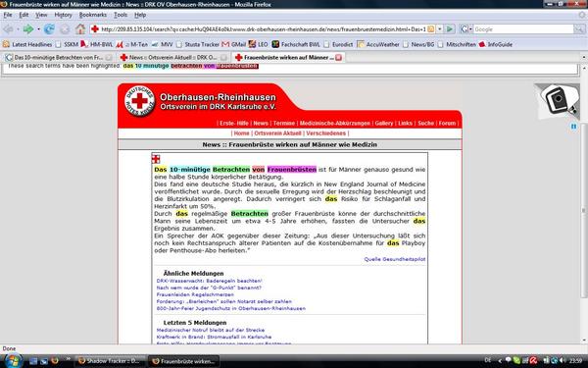The height and width of the screenshot is (368, 588).
Task: Click the green Go arrow next to address bar
Action: (449, 28)
